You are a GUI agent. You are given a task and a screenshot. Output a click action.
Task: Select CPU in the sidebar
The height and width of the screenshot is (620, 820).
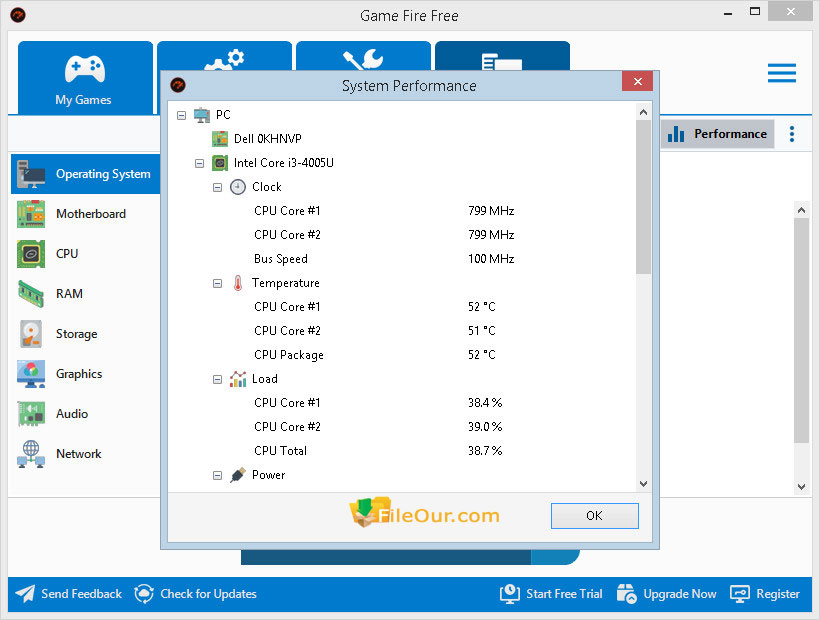tap(86, 254)
